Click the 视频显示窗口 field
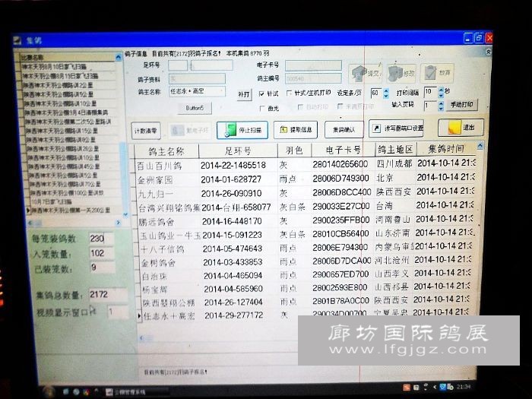 pos(117,312)
